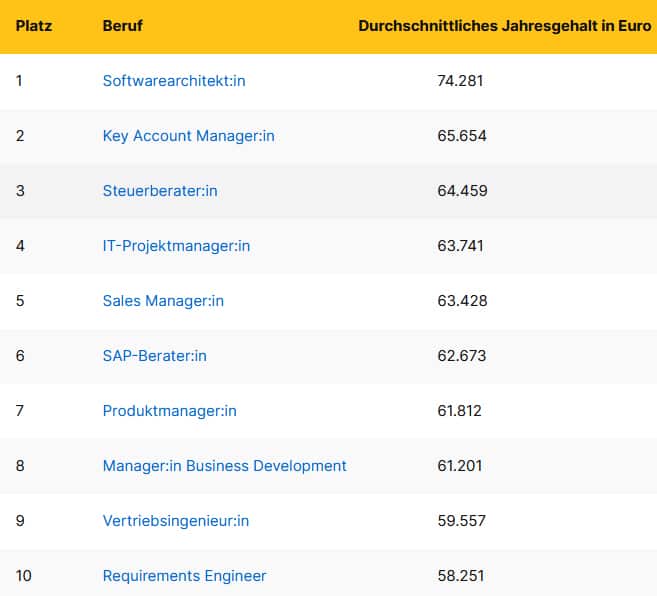Image resolution: width=657 pixels, height=596 pixels.
Task: Select the IT-Projektmanager:in link
Action: [x=176, y=246]
